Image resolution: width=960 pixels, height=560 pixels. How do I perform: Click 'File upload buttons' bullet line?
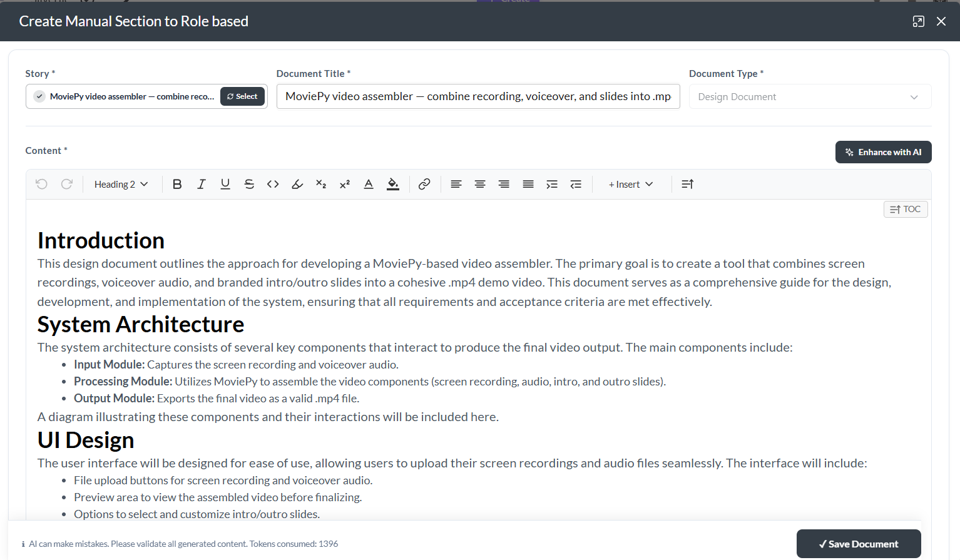click(x=223, y=480)
